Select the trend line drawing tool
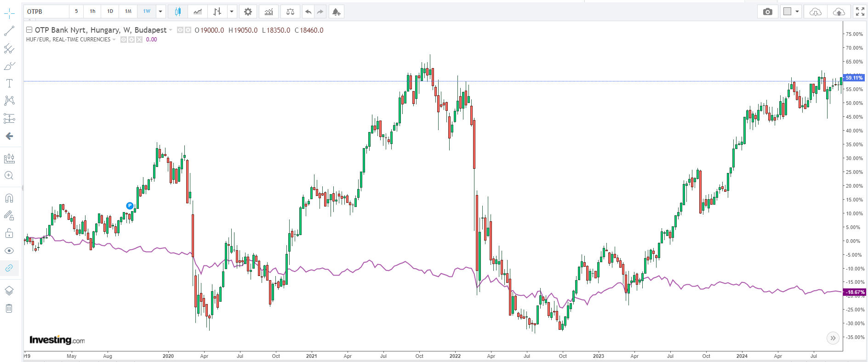The image size is (868, 362). point(9,31)
